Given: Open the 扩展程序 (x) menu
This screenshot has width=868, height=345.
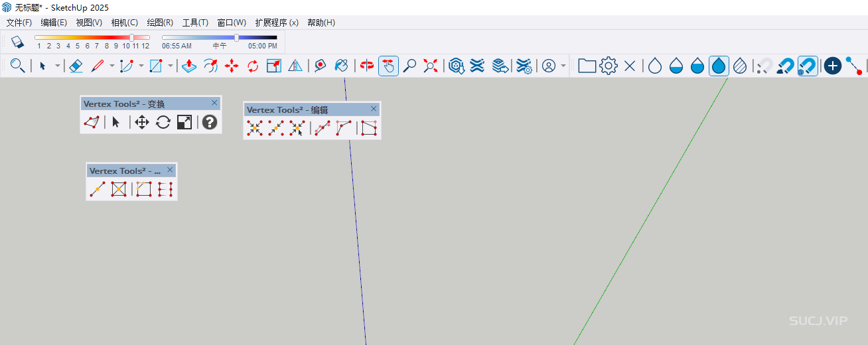Looking at the screenshot, I should click(x=277, y=22).
